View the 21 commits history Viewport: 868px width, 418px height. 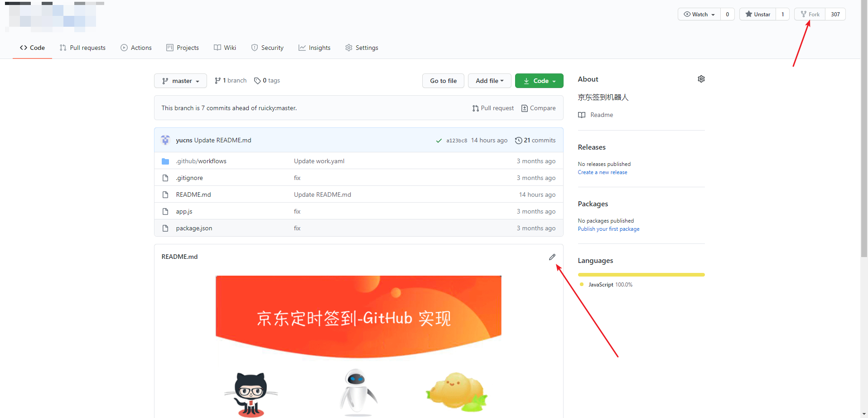pyautogui.click(x=535, y=140)
